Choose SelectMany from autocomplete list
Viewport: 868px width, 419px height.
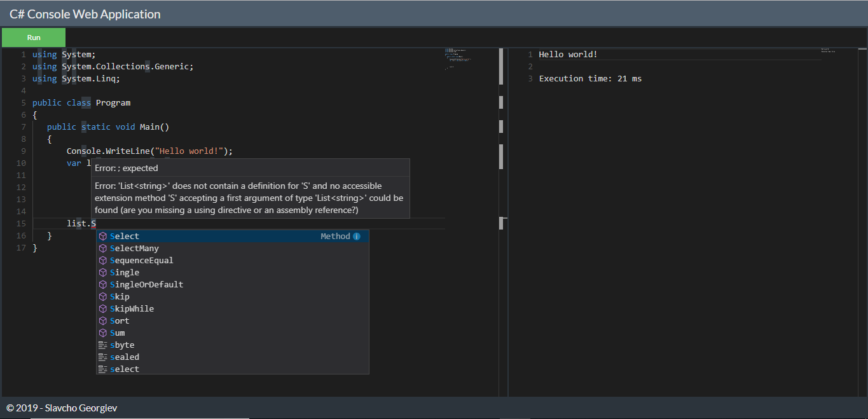(x=233, y=249)
